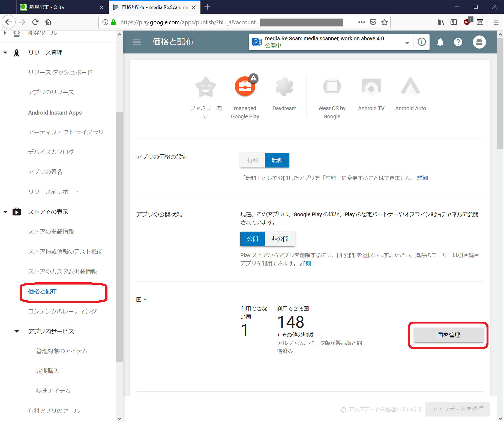Open Android Instant Apps in sidebar
504x422 pixels.
(x=55, y=112)
